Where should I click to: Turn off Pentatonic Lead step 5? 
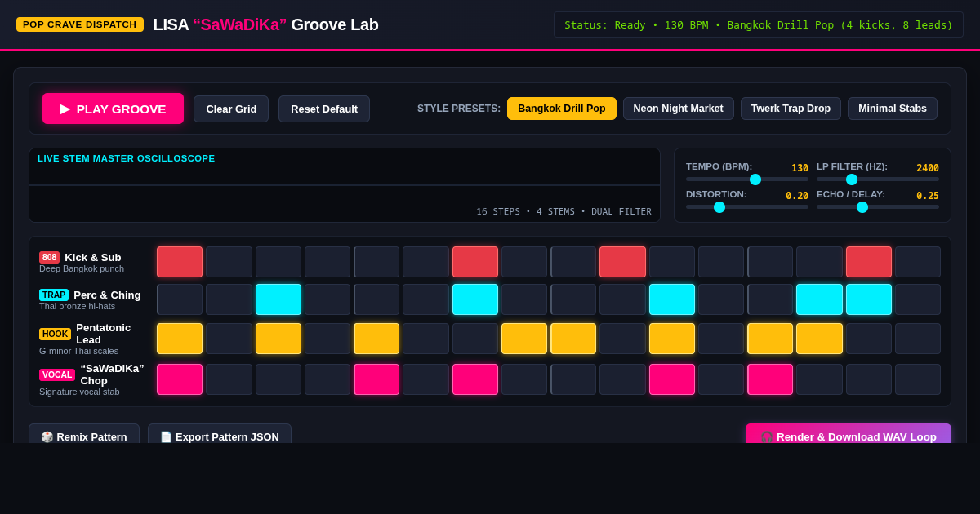click(376, 339)
